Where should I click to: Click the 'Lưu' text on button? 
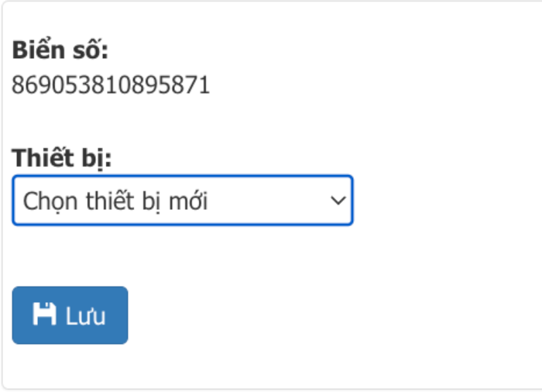[85, 316]
